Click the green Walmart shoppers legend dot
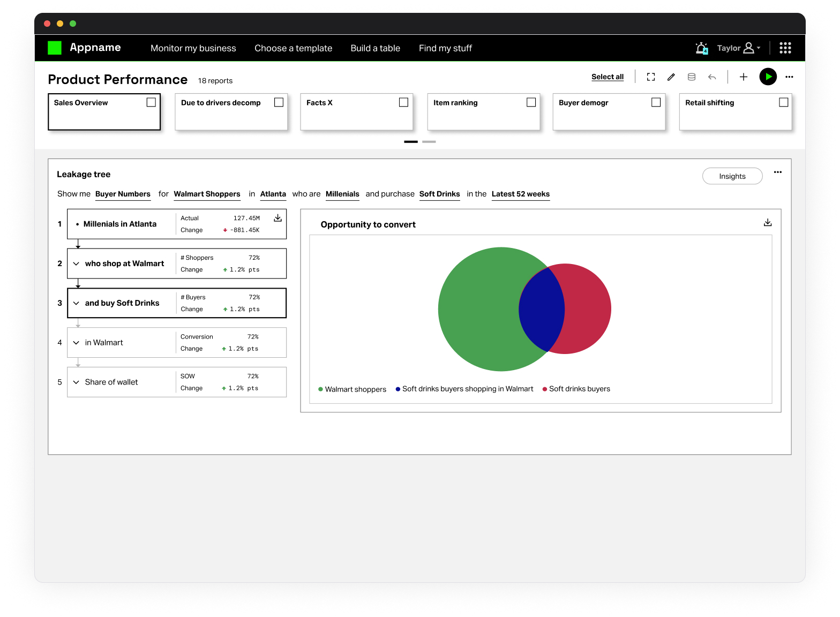 click(x=320, y=389)
